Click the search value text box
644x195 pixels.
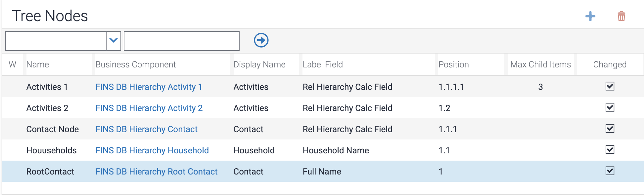[x=181, y=41]
